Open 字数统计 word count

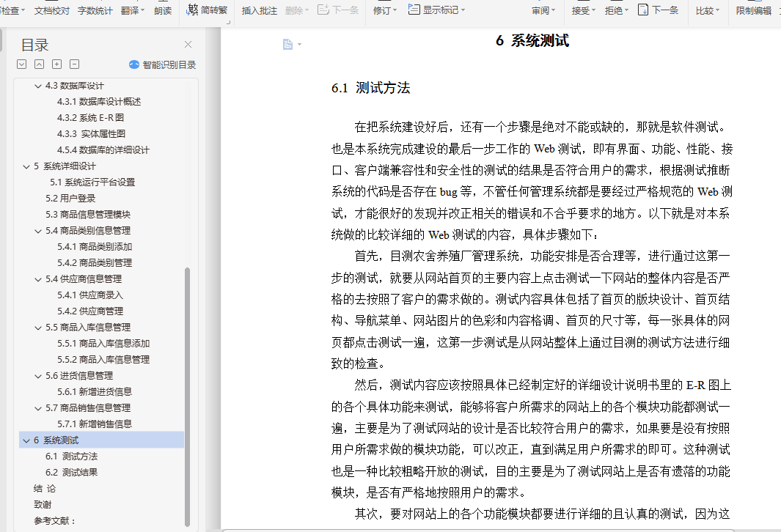(95, 10)
